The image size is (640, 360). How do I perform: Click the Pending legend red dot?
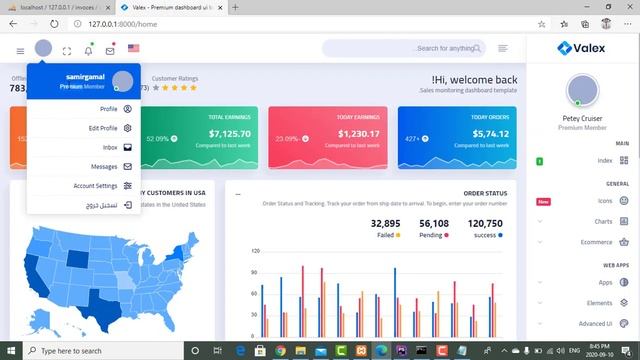coord(447,235)
